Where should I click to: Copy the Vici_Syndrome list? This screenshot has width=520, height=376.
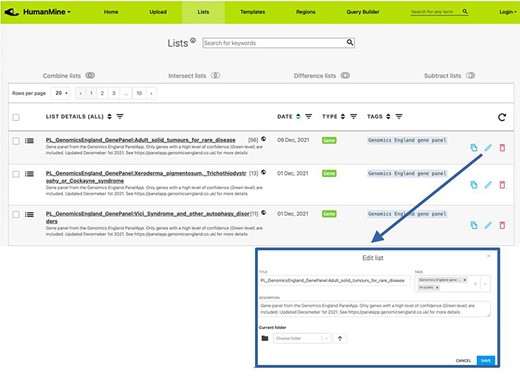coord(474,225)
